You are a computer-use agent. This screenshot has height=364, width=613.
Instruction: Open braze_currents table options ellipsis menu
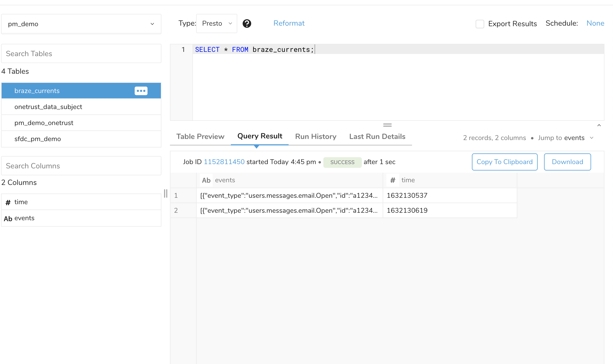point(141,91)
